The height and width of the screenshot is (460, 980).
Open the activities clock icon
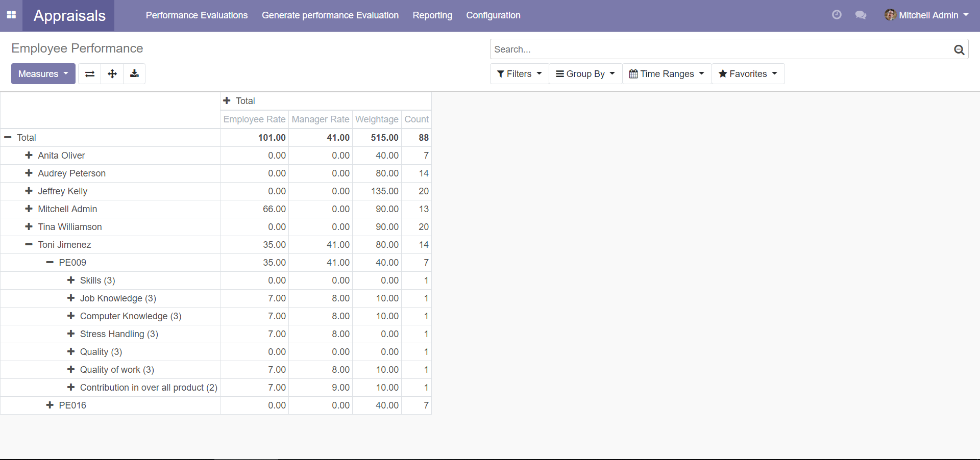[x=837, y=15]
